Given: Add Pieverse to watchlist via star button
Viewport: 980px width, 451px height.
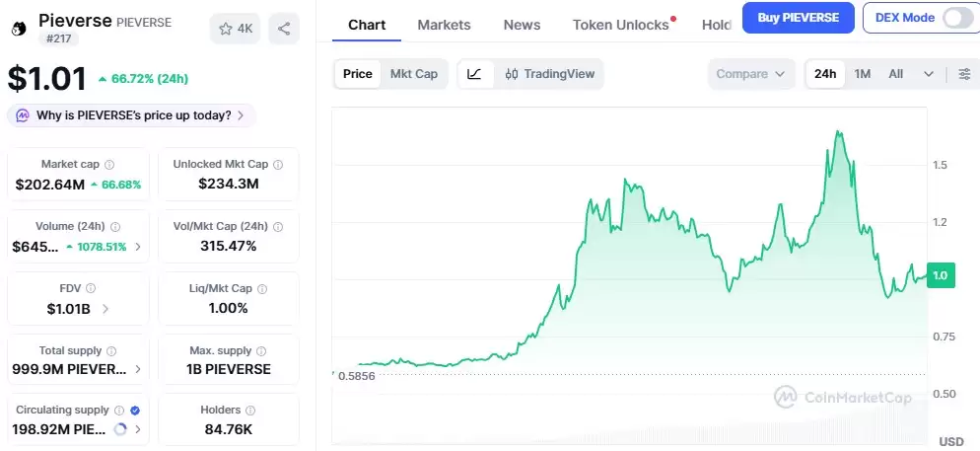Looking at the screenshot, I should click(234, 29).
